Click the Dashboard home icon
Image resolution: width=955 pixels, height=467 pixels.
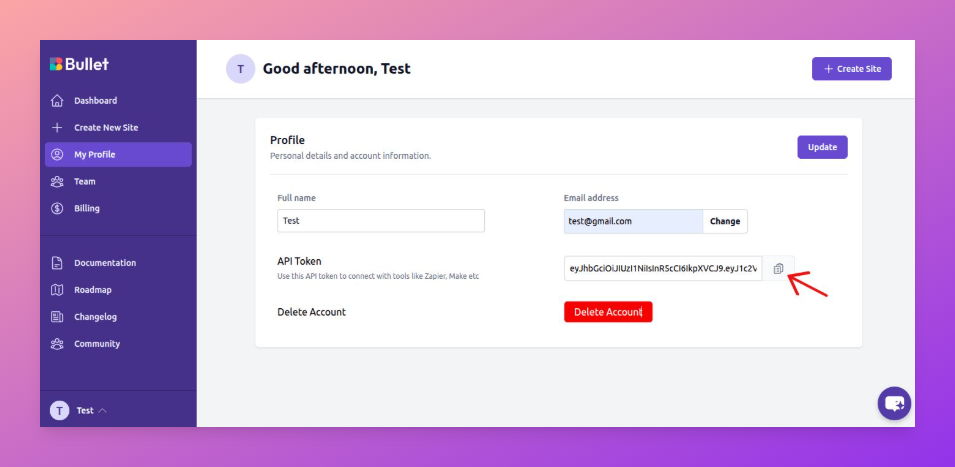click(x=57, y=101)
